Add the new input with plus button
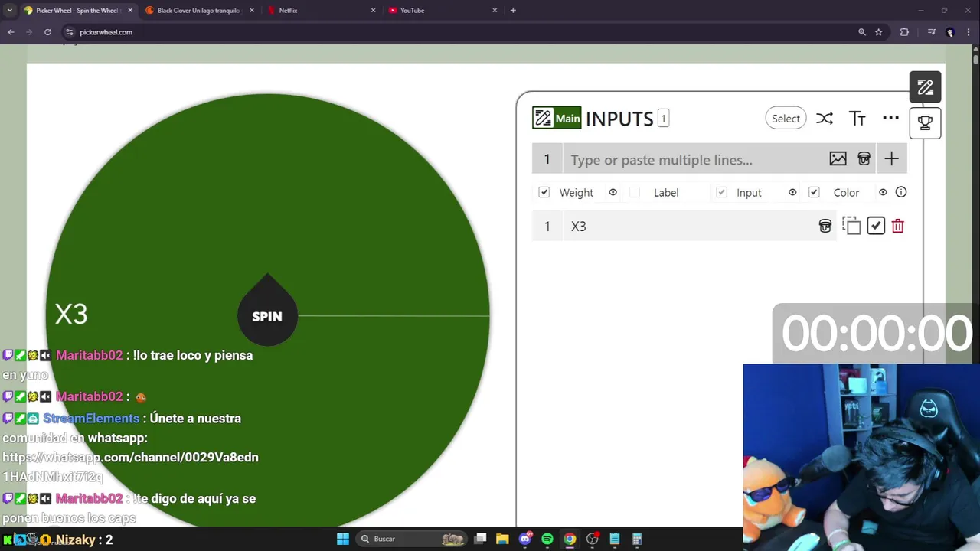The height and width of the screenshot is (551, 980). [891, 158]
